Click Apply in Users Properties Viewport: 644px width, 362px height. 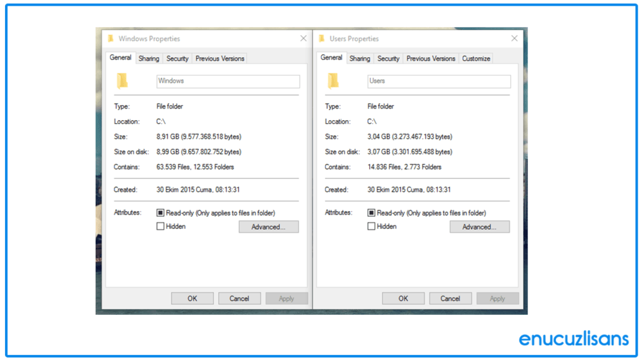tap(497, 298)
